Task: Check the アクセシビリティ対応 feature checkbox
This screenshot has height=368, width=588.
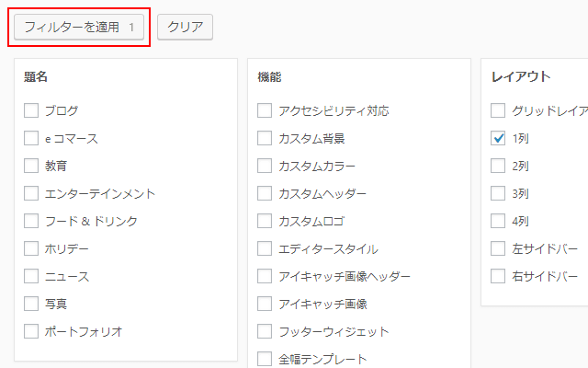Action: coord(265,110)
